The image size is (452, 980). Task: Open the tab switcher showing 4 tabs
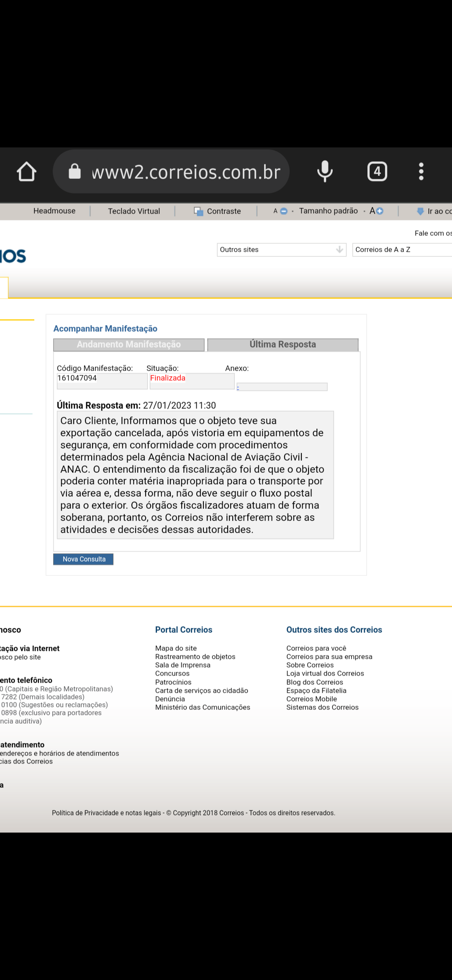click(377, 171)
